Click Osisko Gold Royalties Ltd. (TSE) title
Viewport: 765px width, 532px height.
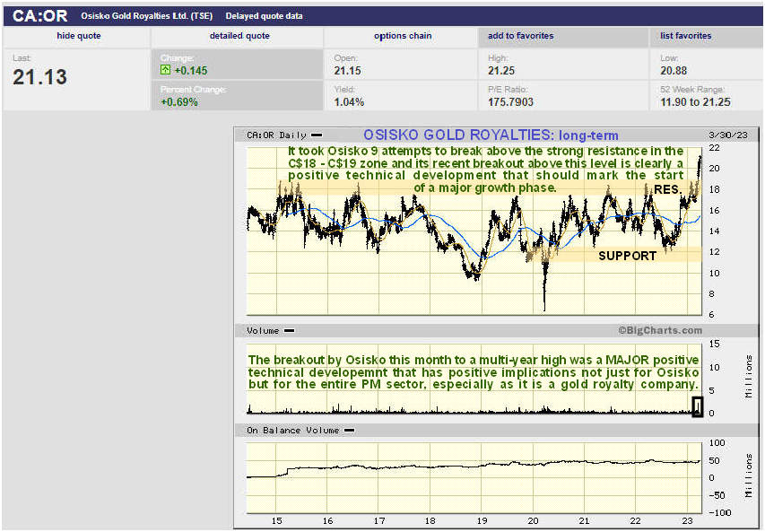click(x=147, y=16)
